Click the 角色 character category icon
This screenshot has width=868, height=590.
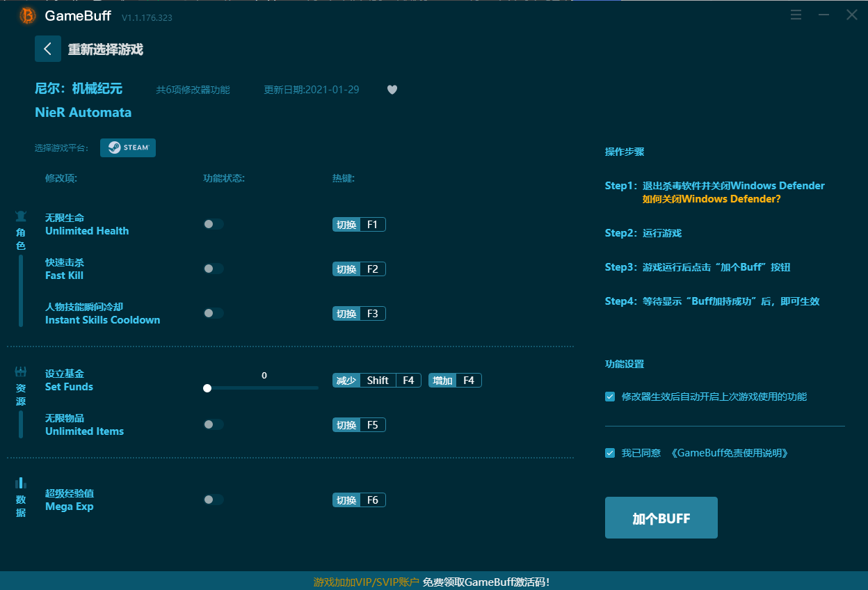tap(21, 216)
